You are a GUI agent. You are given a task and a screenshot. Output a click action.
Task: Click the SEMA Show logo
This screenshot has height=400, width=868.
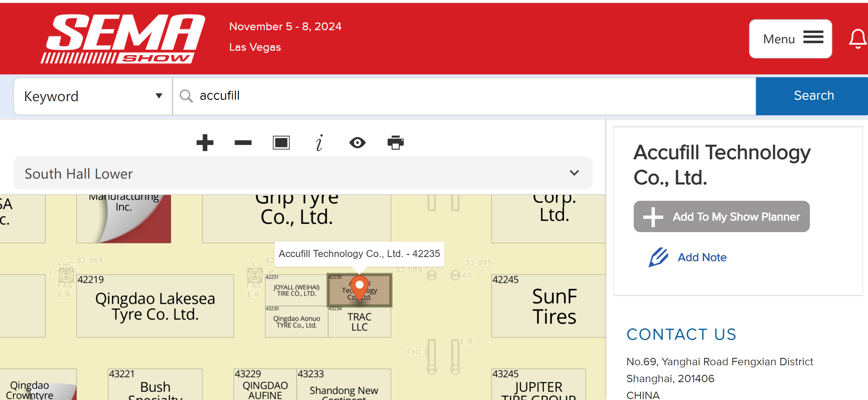(123, 38)
